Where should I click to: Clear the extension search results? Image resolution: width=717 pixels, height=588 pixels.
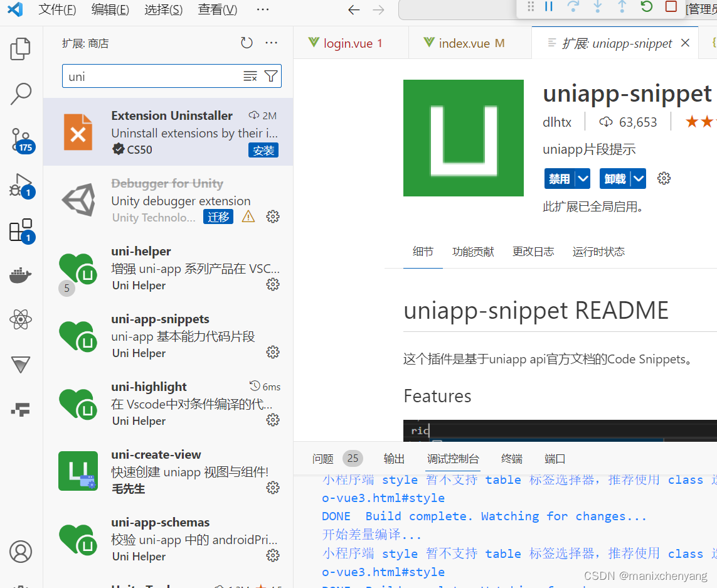pyautogui.click(x=250, y=76)
